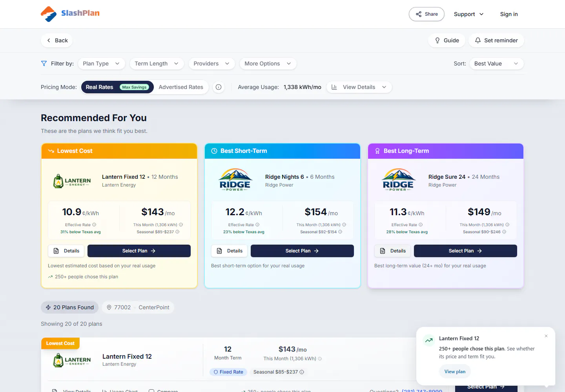Click Ridge Power logo in Best Long-Term card
The image size is (565, 392).
tap(398, 180)
